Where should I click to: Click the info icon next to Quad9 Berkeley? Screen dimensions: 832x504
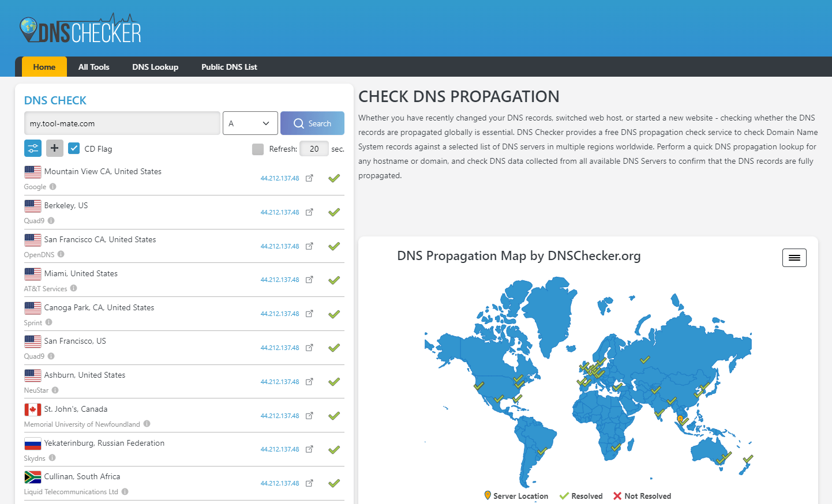tap(52, 220)
